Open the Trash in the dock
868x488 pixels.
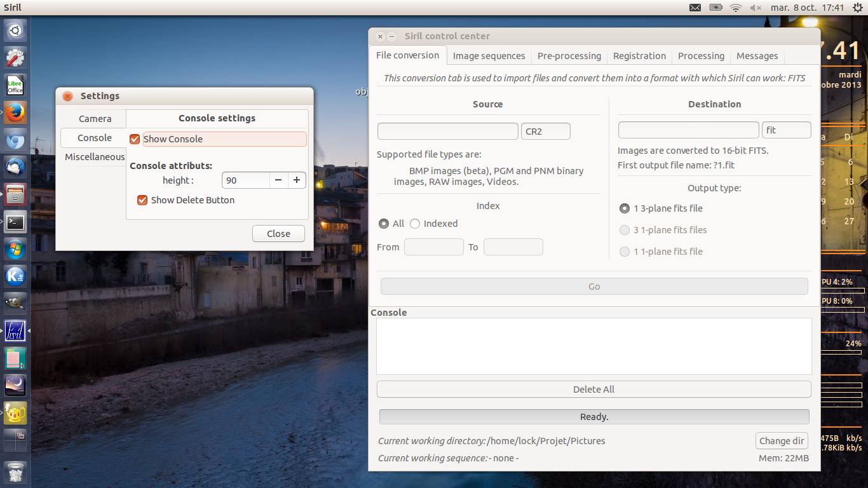click(x=15, y=472)
